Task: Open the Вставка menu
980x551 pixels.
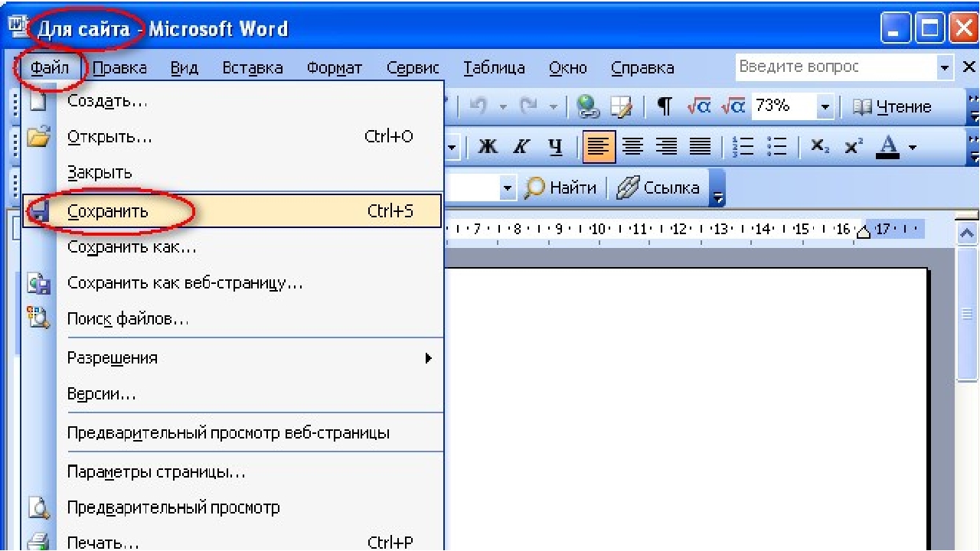Action: [x=252, y=68]
